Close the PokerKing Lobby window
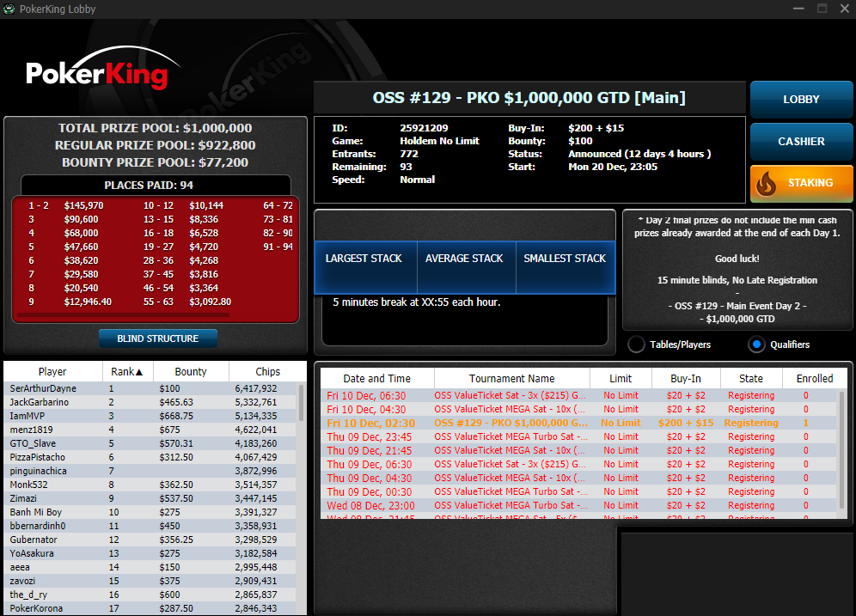This screenshot has height=616, width=856. point(844,9)
